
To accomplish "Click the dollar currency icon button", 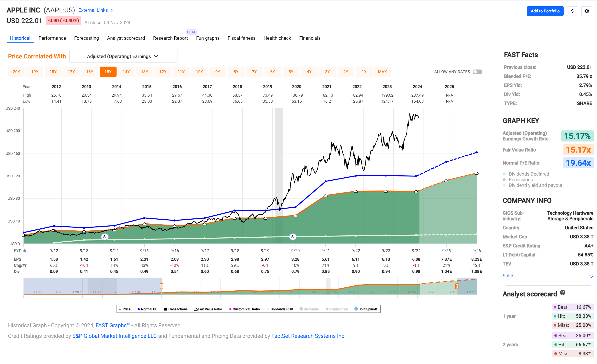I will point(572,11).
